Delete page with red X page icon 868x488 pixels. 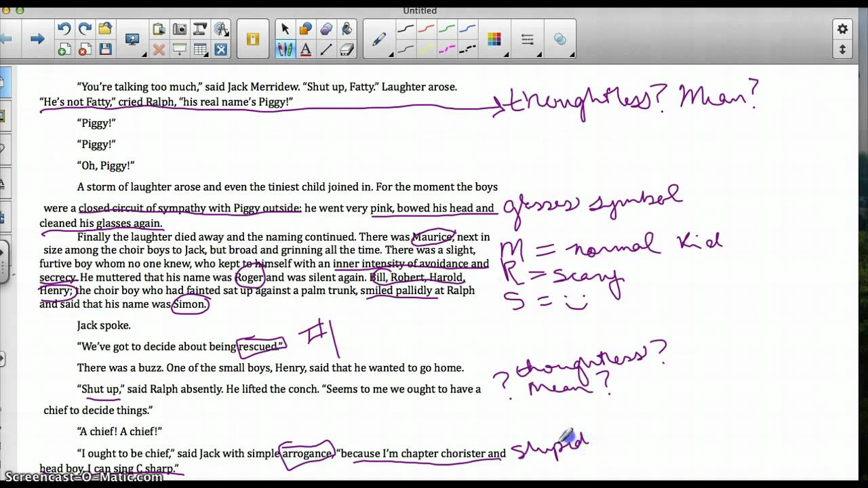[x=85, y=49]
